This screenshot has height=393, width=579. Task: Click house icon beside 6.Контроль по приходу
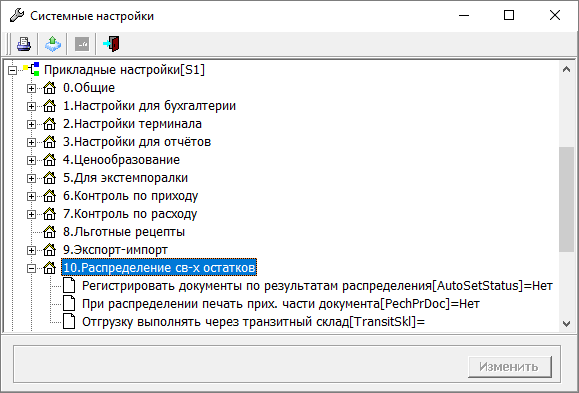[49, 196]
